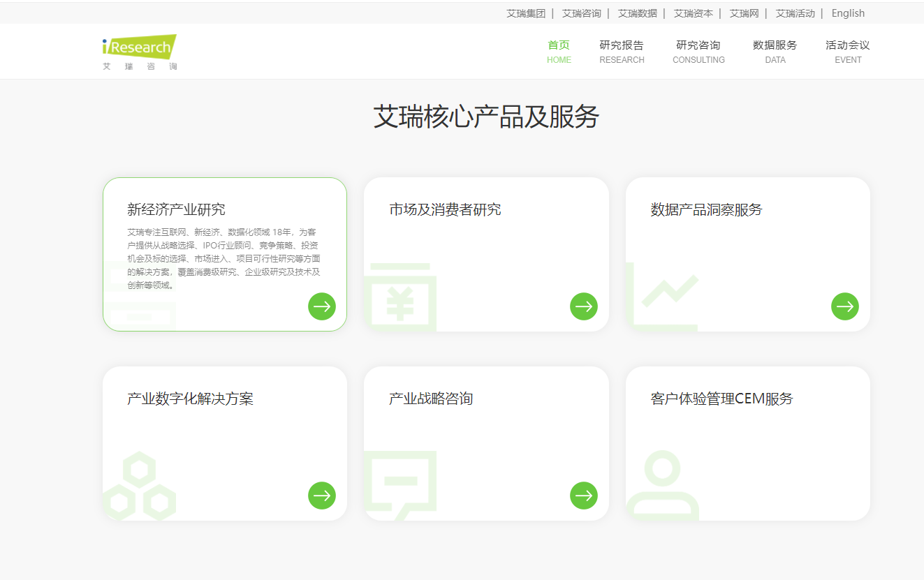This screenshot has width=924, height=580.
Task: Select the 产业数字化解决方案 card title
Action: (190, 399)
